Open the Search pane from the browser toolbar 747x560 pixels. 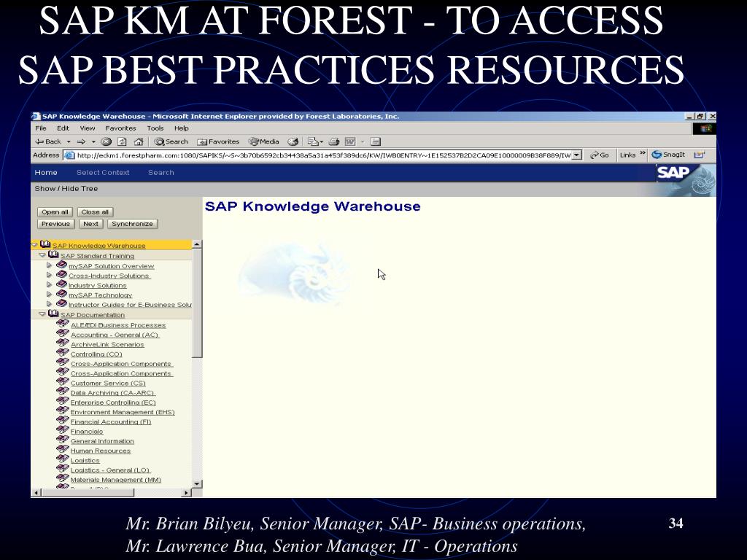click(171, 141)
